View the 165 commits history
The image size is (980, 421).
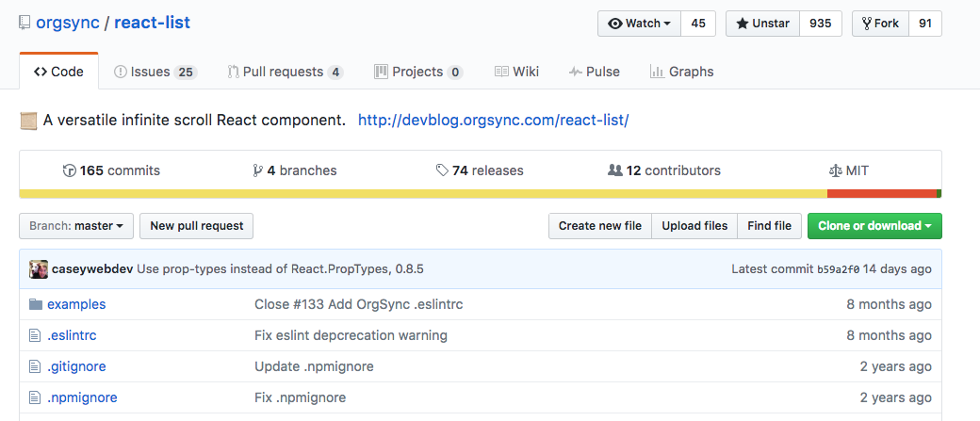(111, 170)
